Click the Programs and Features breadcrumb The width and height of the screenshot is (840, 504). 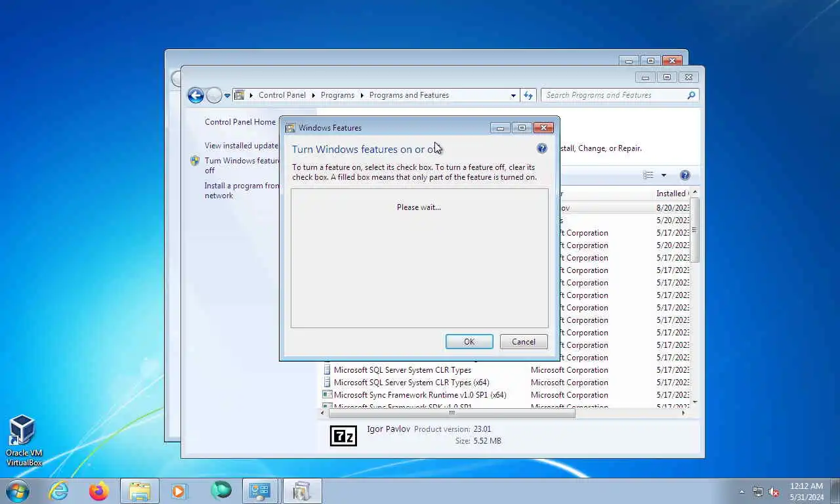point(409,95)
